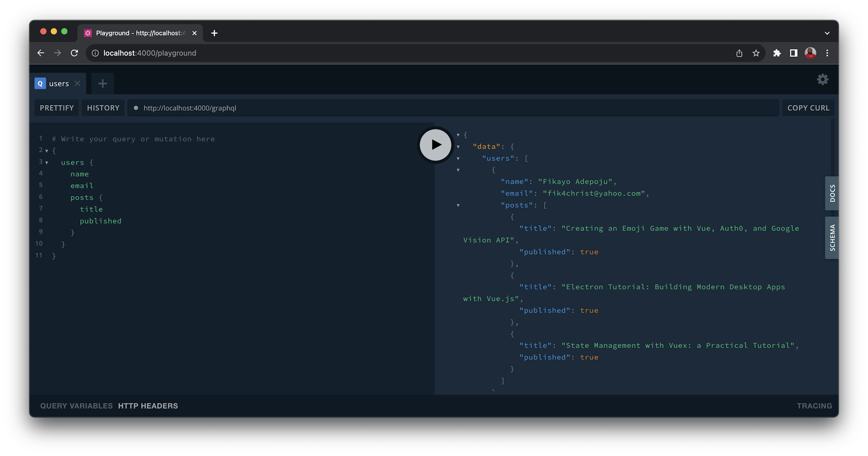Open the browser extensions puzzle icon
Screen dimensions: 868x456
click(x=776, y=53)
